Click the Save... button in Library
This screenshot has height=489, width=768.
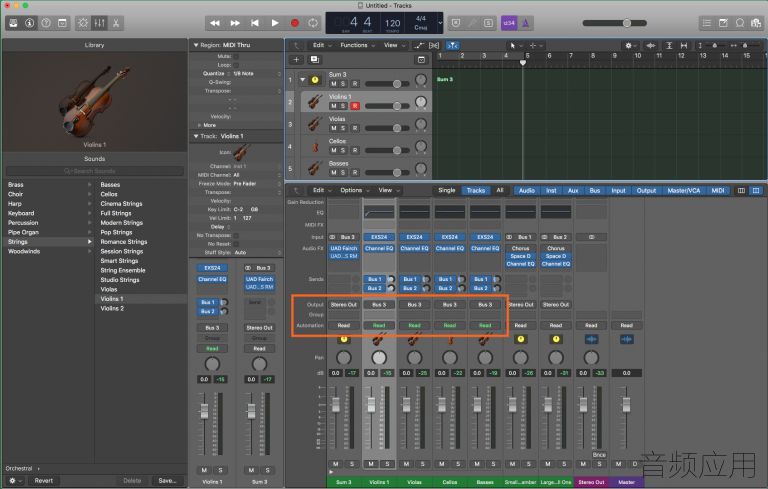pyautogui.click(x=168, y=481)
